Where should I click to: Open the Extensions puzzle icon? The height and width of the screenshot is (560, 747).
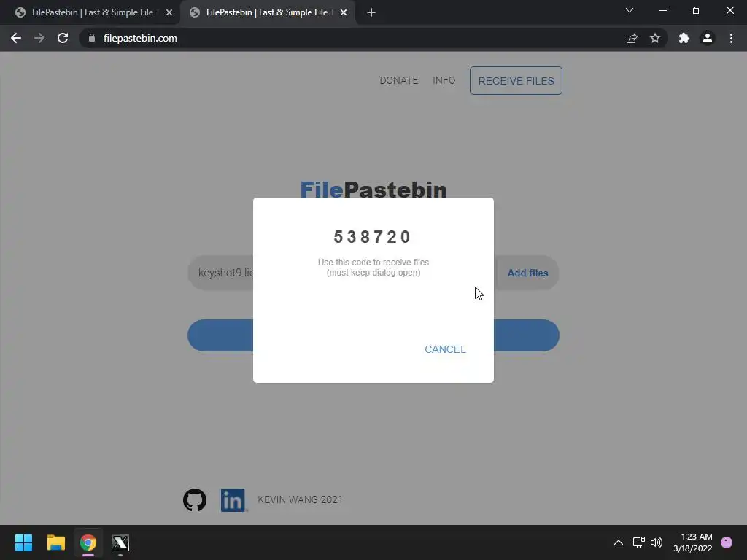point(684,38)
